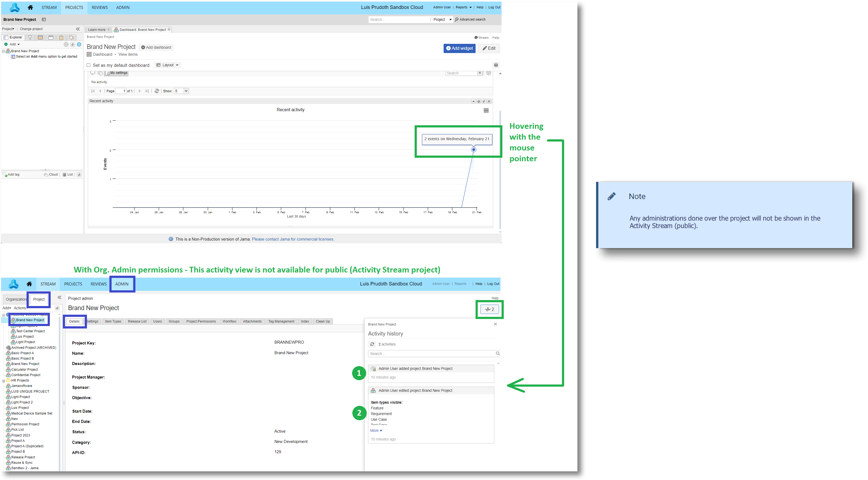Image resolution: width=868 pixels, height=480 pixels.
Task: Click the Add dashboard button
Action: click(x=156, y=47)
